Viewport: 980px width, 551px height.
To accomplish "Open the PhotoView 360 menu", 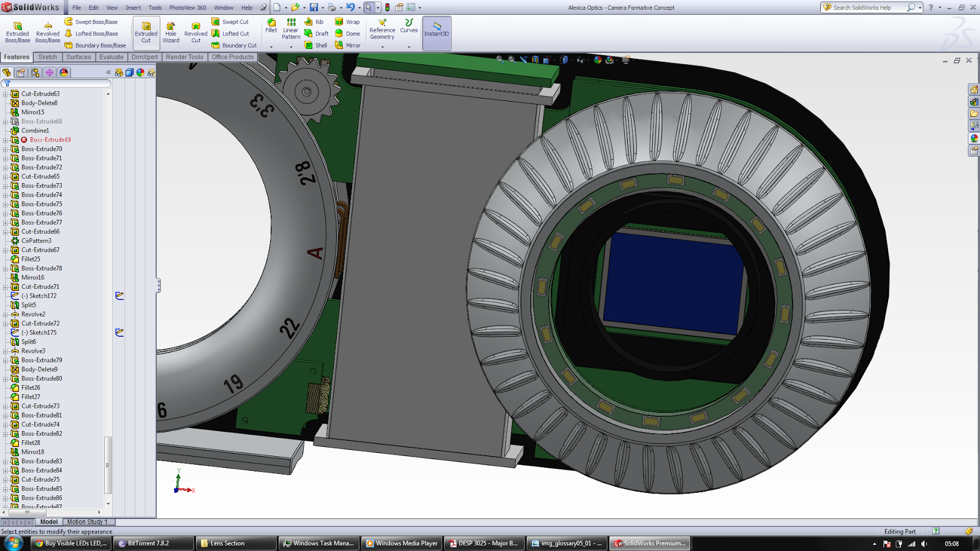I will [x=187, y=8].
